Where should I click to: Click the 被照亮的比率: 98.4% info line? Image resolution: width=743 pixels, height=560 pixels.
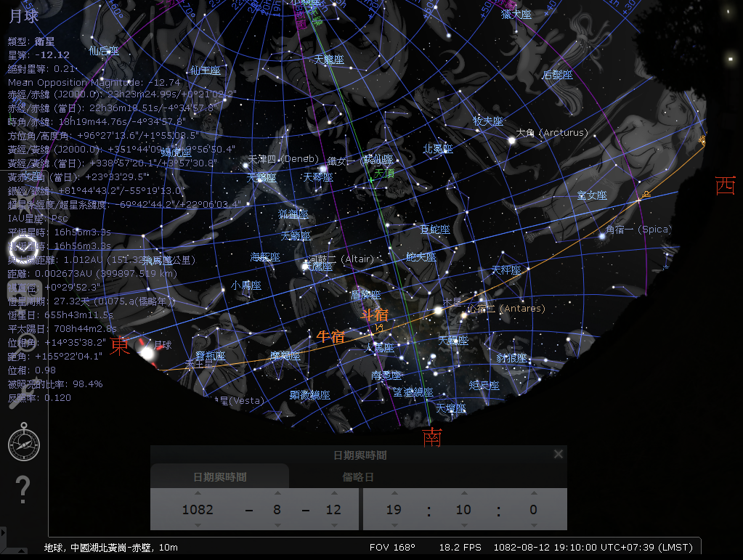55,384
